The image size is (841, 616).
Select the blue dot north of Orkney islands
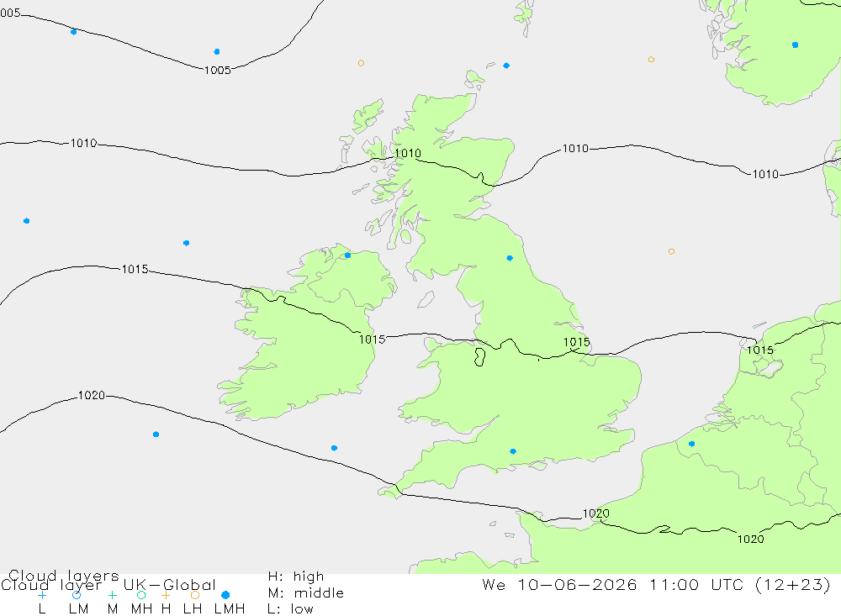(x=506, y=66)
